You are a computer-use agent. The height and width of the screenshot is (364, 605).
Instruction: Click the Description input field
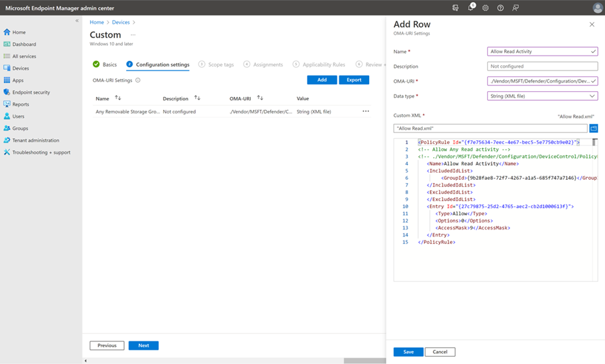point(542,66)
